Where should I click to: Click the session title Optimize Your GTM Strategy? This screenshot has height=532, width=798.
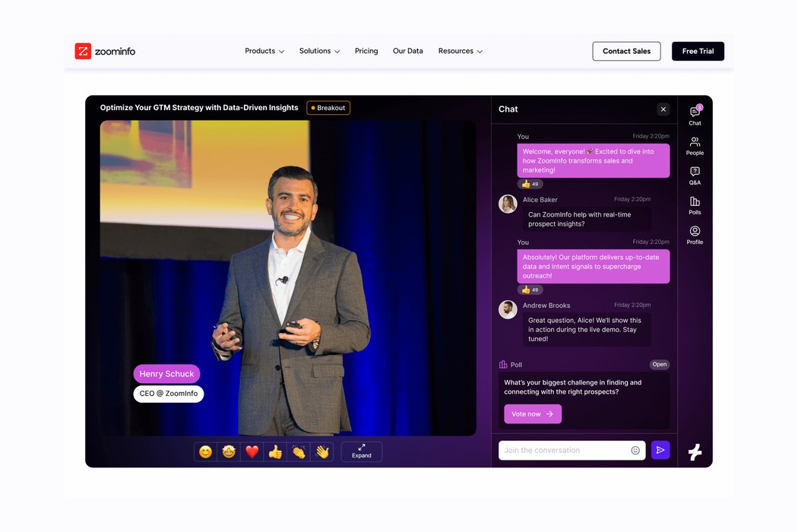[199, 107]
